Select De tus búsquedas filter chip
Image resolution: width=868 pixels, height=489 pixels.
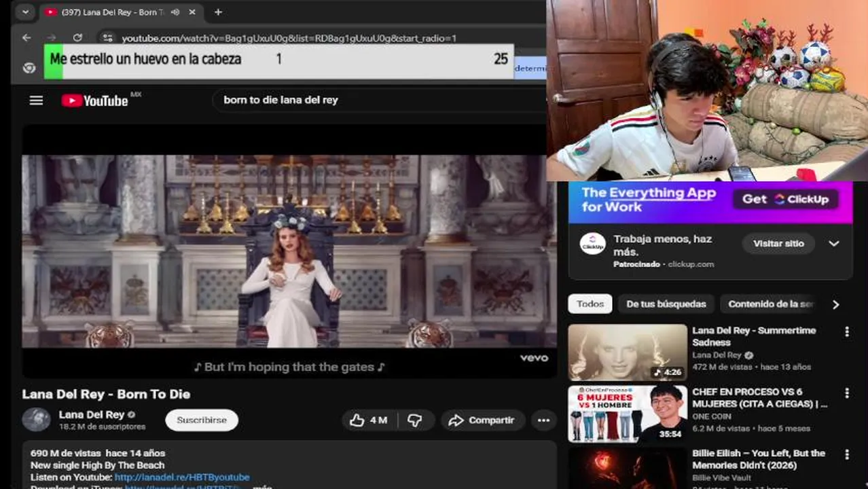tap(666, 304)
